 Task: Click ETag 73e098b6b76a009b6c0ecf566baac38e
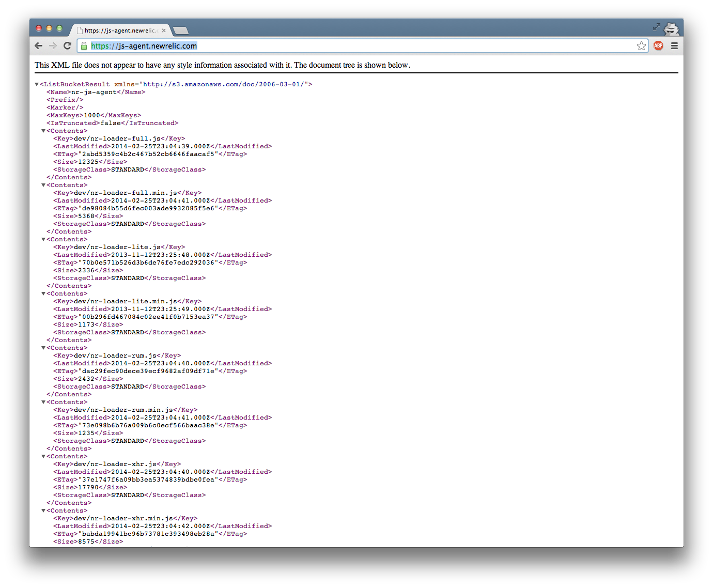pos(148,425)
